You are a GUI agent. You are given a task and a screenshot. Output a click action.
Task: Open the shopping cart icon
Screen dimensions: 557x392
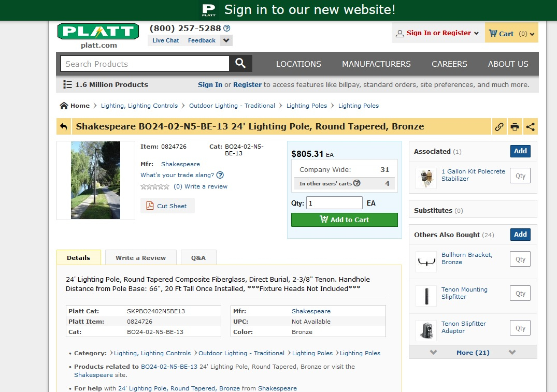(493, 33)
